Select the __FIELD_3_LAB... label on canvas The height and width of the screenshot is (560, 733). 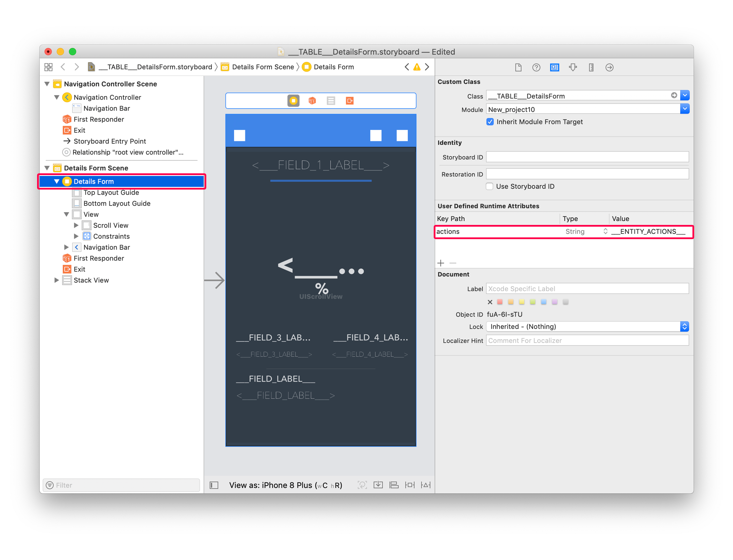(x=273, y=338)
